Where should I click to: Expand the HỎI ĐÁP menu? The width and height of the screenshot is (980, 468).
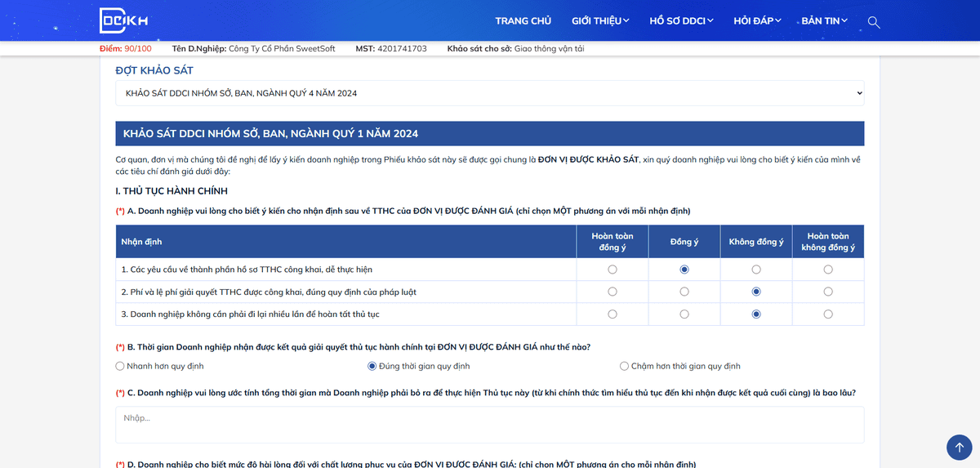click(758, 21)
